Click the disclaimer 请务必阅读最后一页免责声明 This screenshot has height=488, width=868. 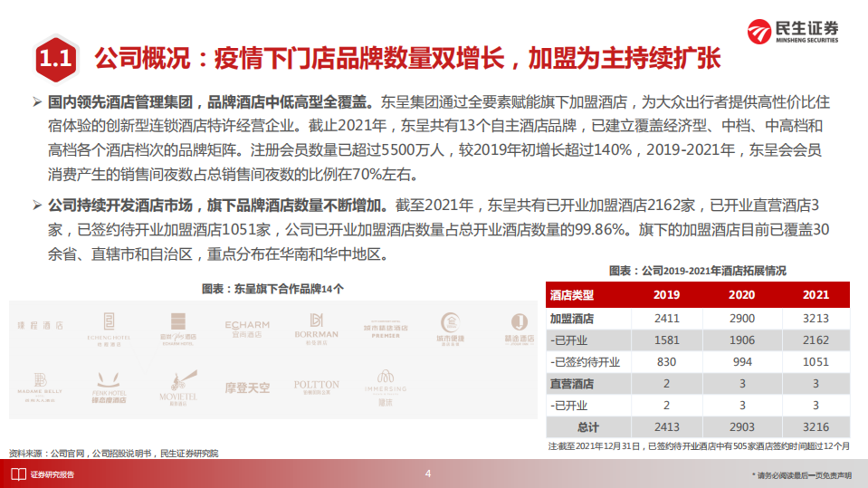point(802,475)
